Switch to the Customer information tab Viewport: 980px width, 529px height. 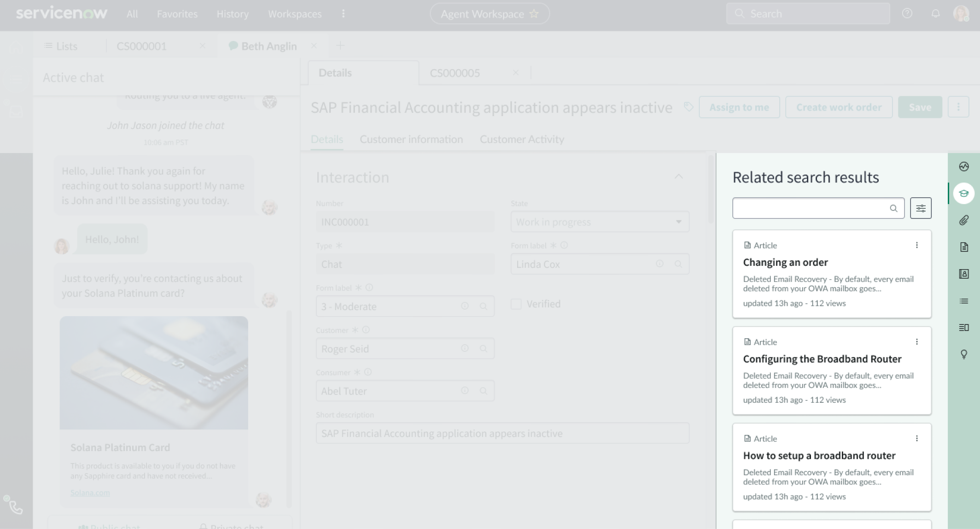411,139
